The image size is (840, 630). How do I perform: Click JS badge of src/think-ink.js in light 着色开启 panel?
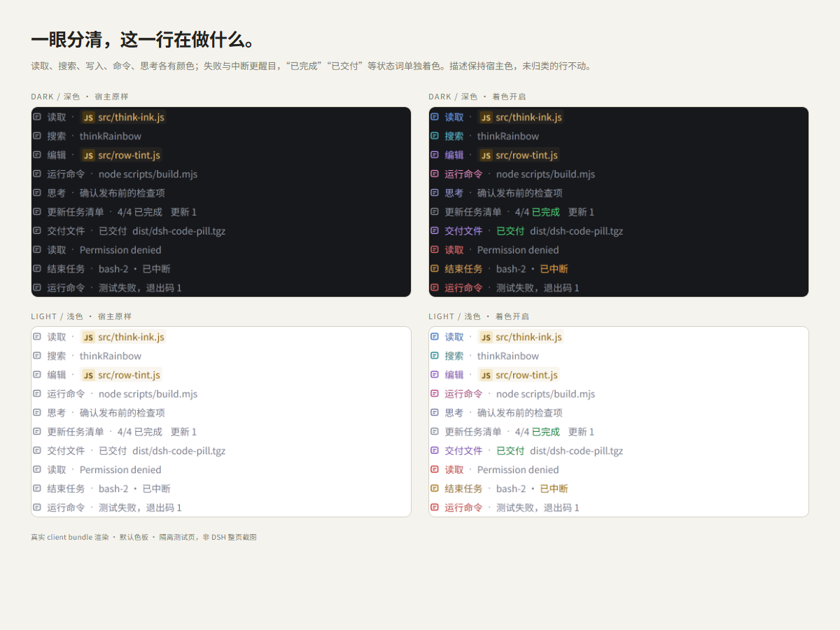[486, 337]
